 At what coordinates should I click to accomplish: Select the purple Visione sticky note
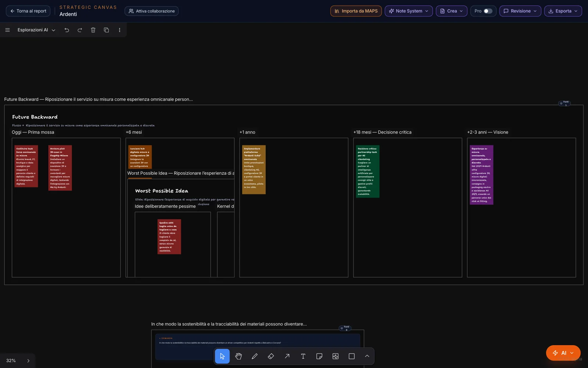[481, 175]
